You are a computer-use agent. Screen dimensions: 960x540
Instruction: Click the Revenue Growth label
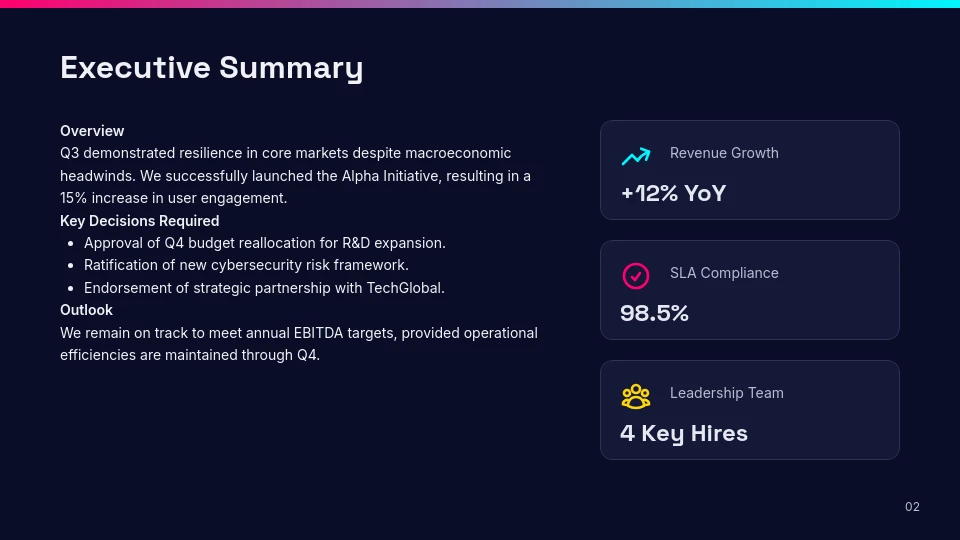click(724, 153)
